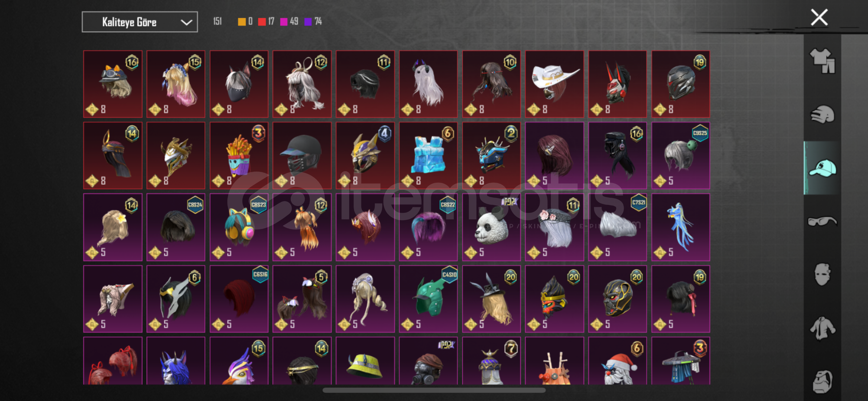
Task: Open the face mask category icon
Action: 822,274
